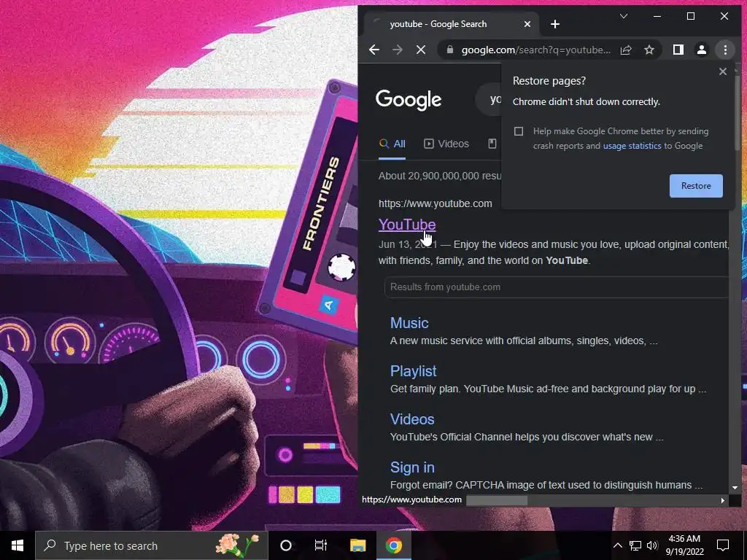Switch to the Videos search tab

(x=446, y=144)
